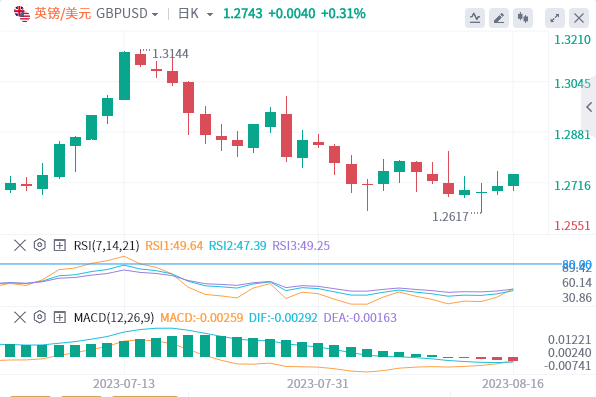Viewport: 596px width, 397px height.
Task: Open RSI indicator settings hexagon
Action: tap(40, 245)
